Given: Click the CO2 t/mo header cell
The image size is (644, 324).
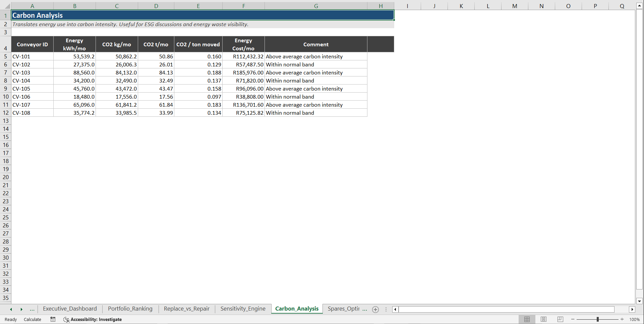Looking at the screenshot, I should coord(156,44).
